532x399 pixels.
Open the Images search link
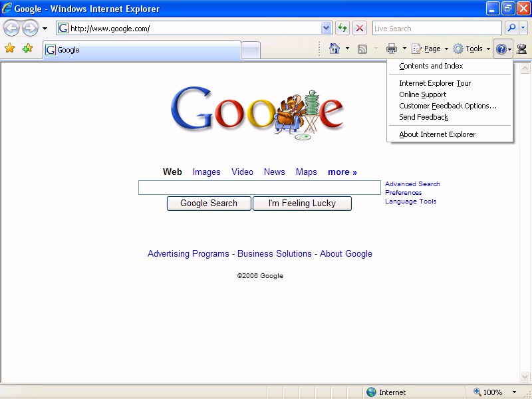pyautogui.click(x=207, y=172)
